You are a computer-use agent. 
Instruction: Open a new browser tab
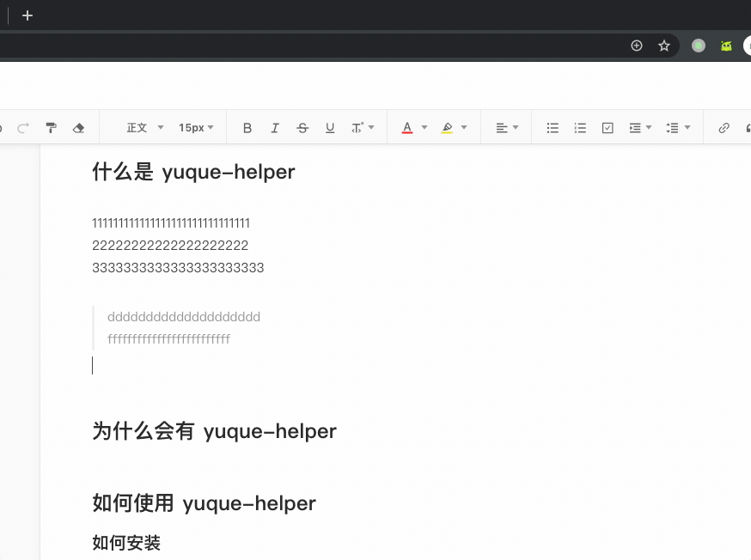27,15
